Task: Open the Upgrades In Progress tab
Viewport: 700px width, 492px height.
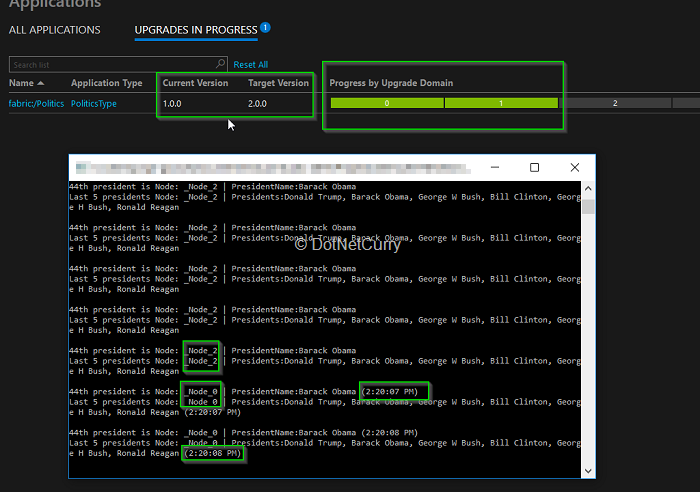Action: tap(196, 30)
